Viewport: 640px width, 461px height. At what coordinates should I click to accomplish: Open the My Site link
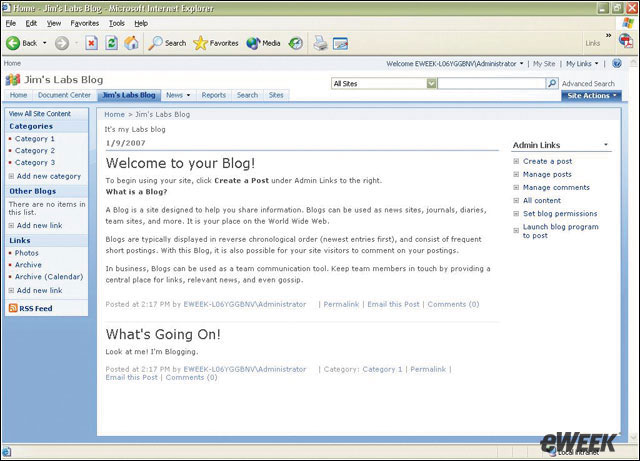click(x=544, y=64)
